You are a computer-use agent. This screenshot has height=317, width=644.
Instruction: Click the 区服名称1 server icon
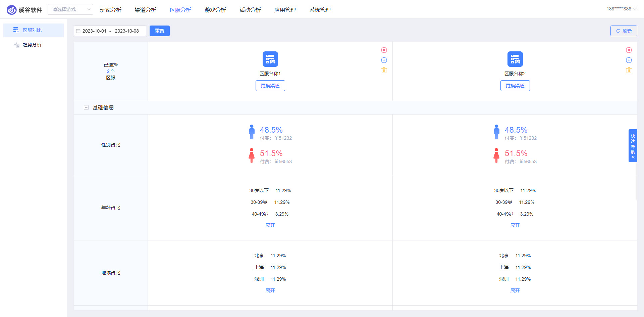[270, 59]
